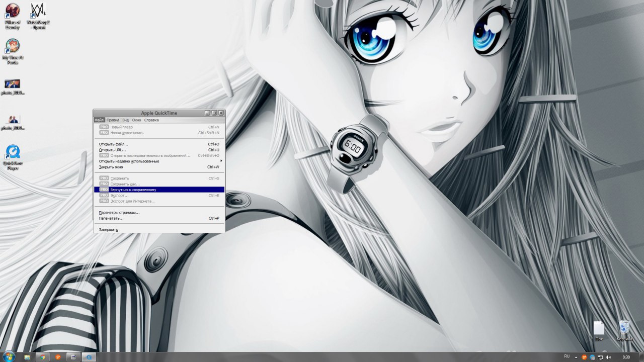Click the orange app icon in taskbar
Screen dimensions: 644x362
58,357
